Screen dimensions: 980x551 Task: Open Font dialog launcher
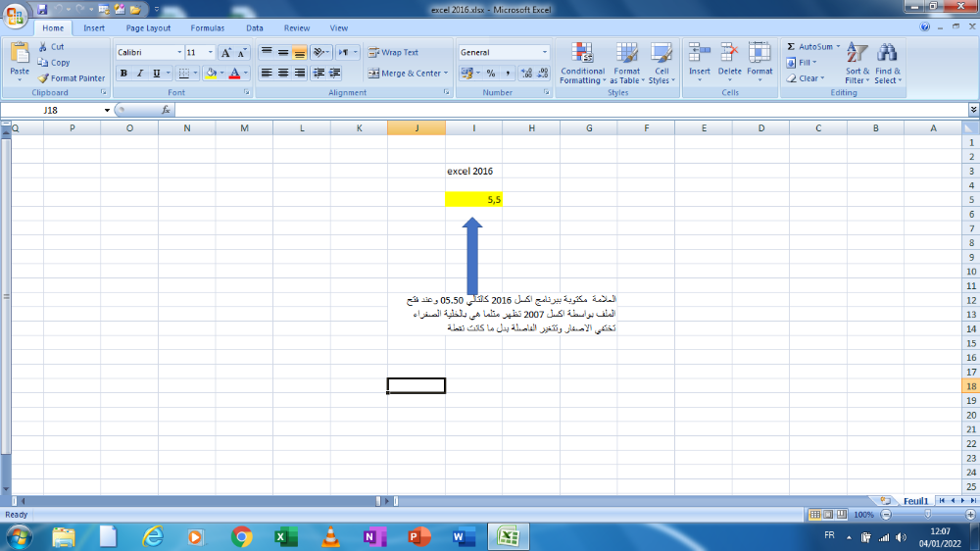point(246,92)
